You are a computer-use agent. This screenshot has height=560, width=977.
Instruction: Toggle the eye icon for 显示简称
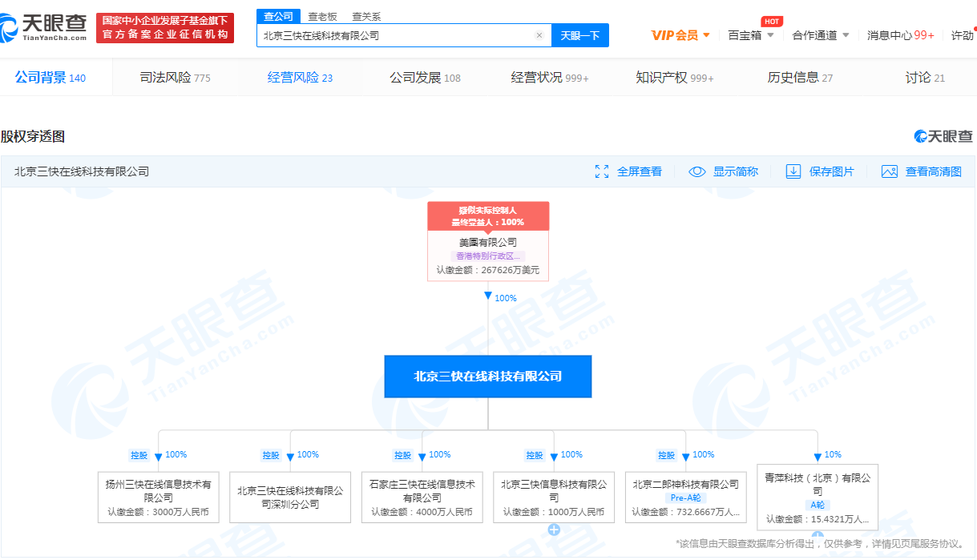tap(697, 171)
